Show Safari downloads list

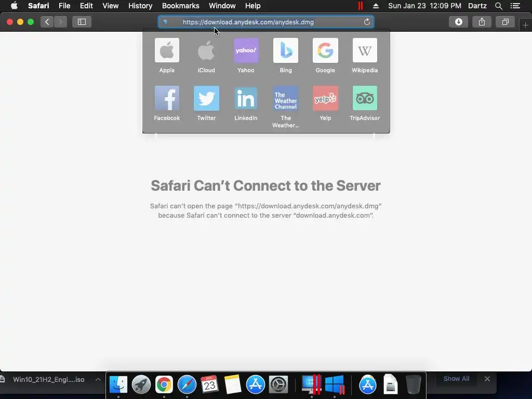point(458,22)
